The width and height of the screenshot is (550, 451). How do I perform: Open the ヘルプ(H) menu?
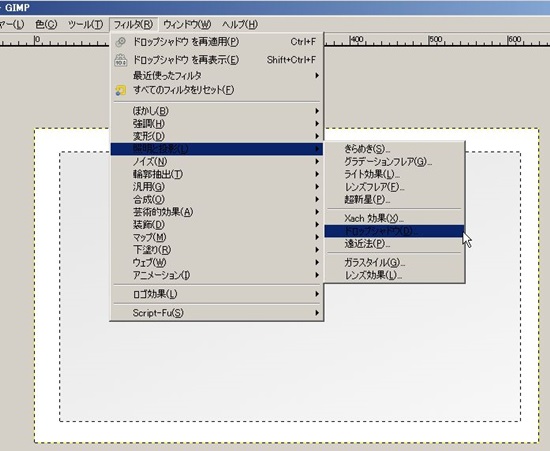click(x=240, y=25)
